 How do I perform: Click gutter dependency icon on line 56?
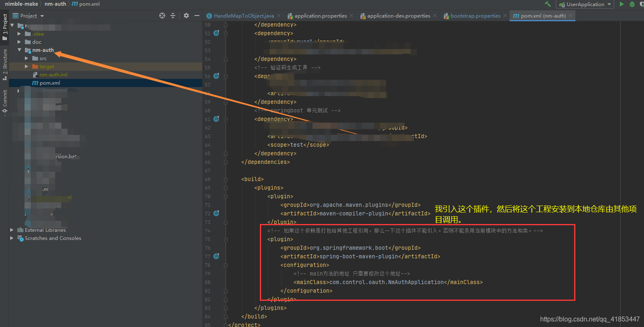click(216, 76)
